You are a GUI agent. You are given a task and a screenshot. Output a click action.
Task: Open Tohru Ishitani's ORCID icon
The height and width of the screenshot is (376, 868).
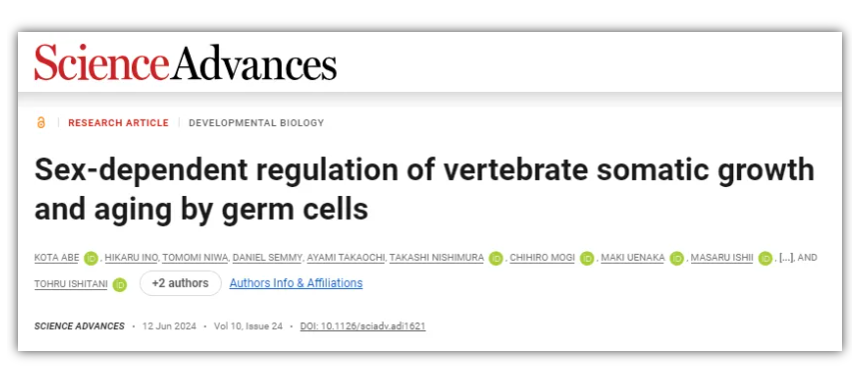tap(120, 284)
